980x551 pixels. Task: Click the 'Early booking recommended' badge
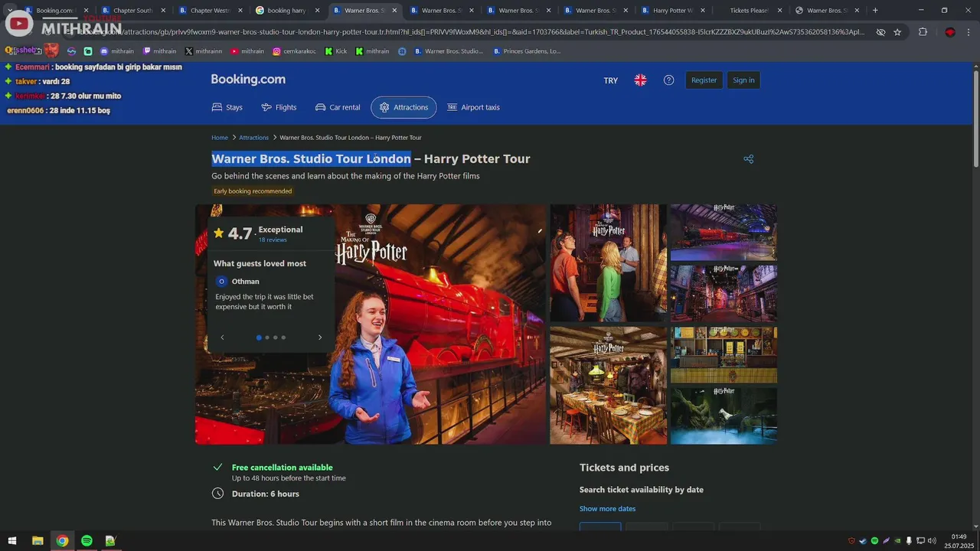point(253,191)
